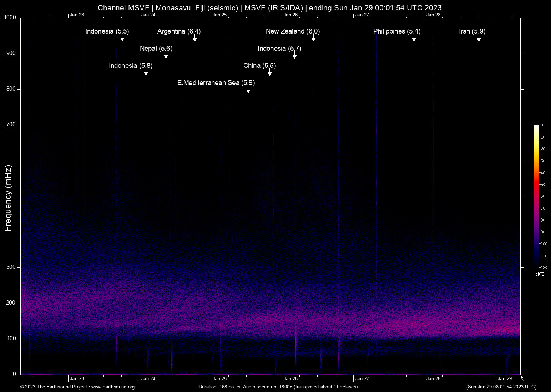Click the dBFS color scale gradient bar
This screenshot has width=551, height=392.
tap(536, 196)
